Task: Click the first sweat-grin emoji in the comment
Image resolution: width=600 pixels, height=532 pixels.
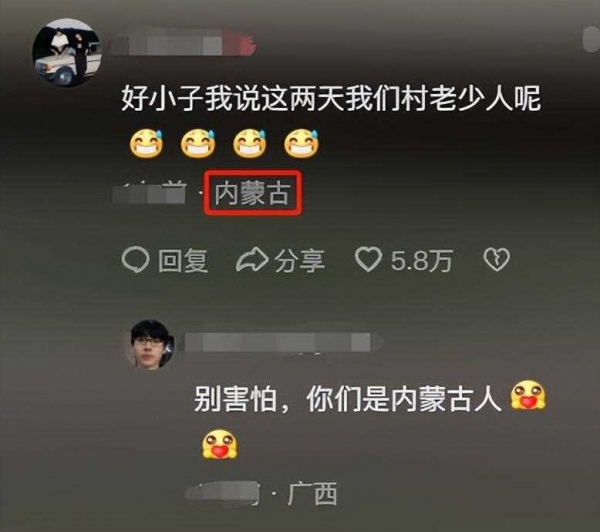Action: tap(147, 144)
